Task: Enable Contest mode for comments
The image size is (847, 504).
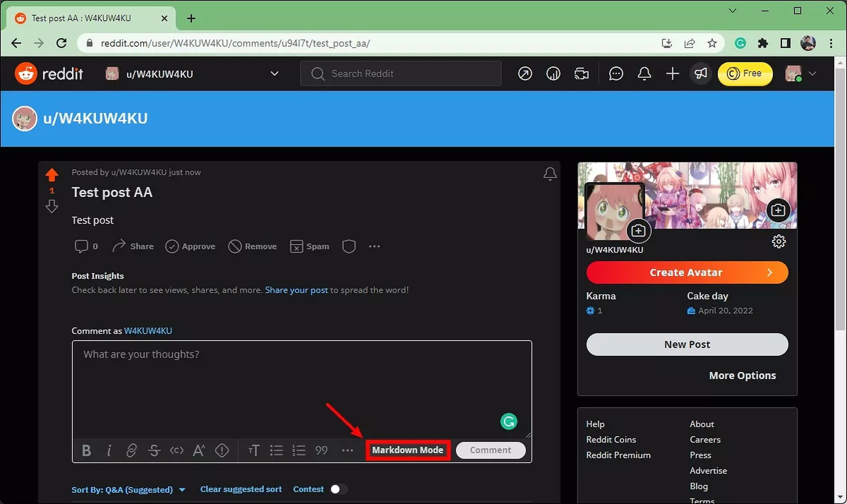Action: [338, 489]
